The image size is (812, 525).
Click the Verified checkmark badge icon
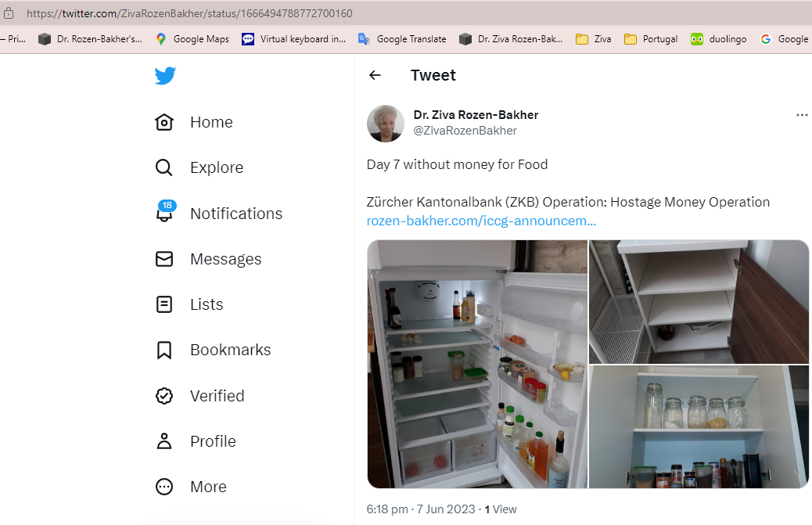(x=164, y=396)
